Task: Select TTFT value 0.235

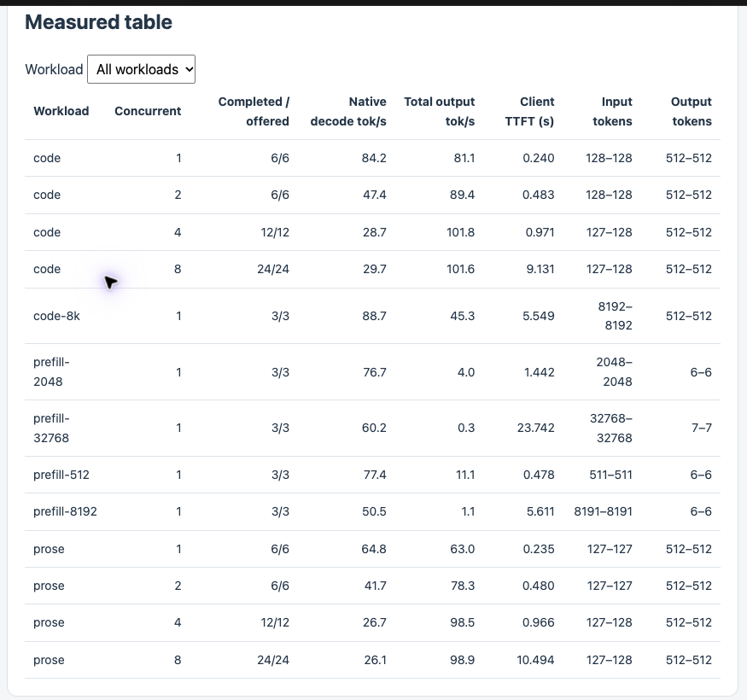Action: (x=539, y=549)
